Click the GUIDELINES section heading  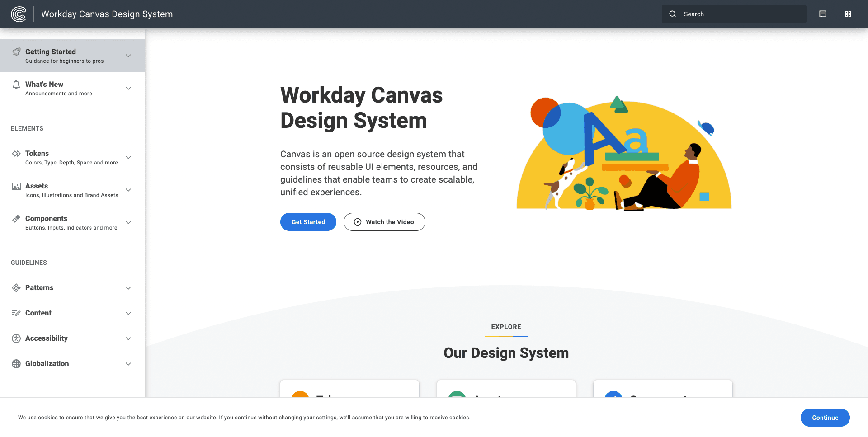(29, 263)
